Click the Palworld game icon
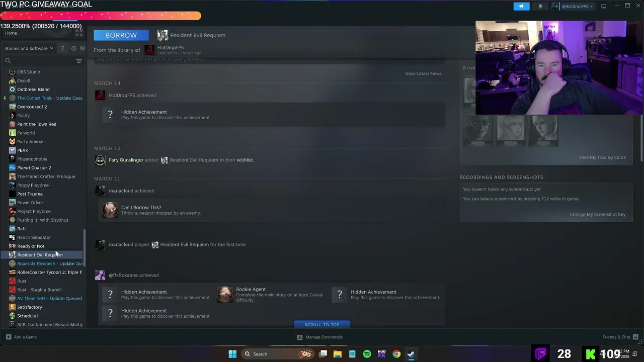 12,133
